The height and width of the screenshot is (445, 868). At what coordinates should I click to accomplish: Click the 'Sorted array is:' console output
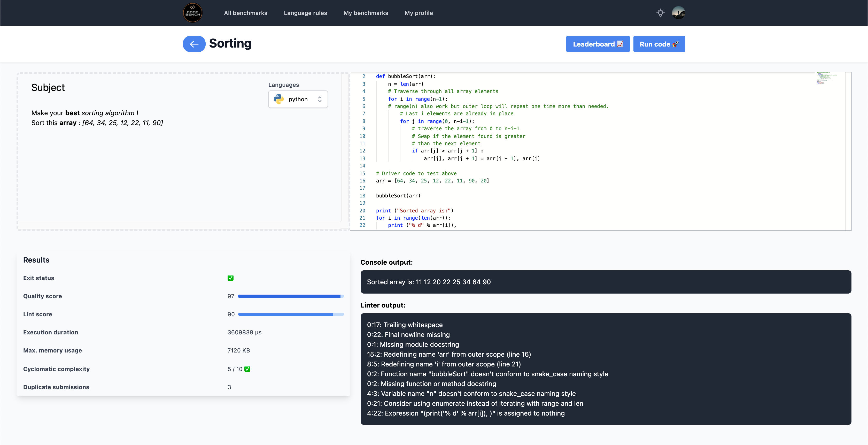429,282
